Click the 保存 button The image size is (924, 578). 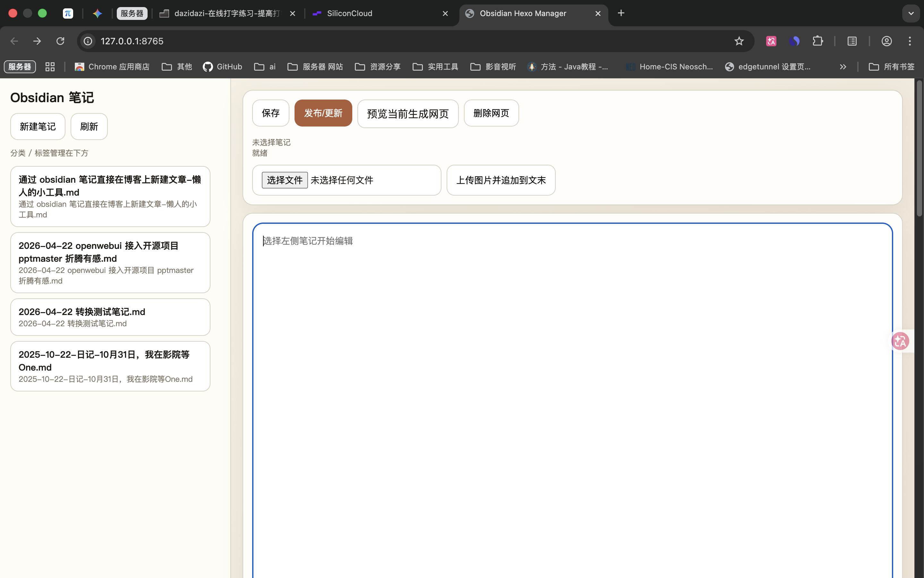point(271,113)
